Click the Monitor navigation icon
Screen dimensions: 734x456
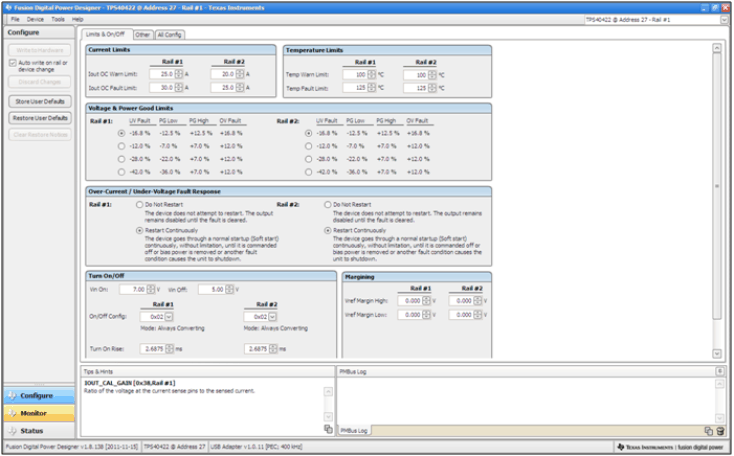coord(12,413)
